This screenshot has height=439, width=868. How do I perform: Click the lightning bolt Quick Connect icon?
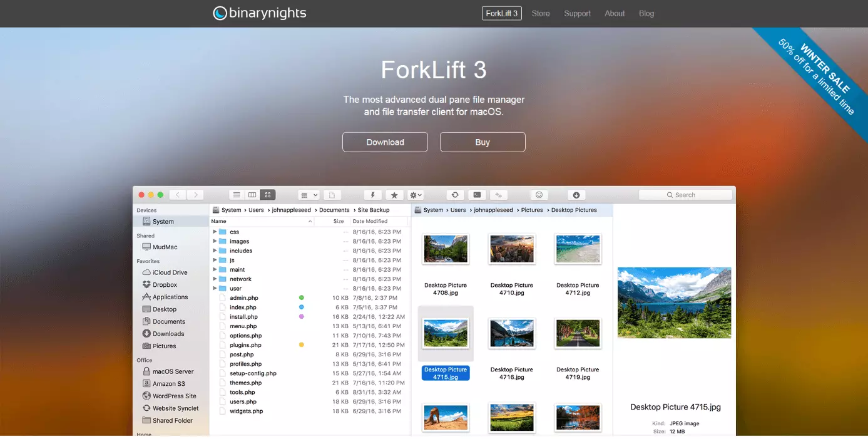pos(373,195)
